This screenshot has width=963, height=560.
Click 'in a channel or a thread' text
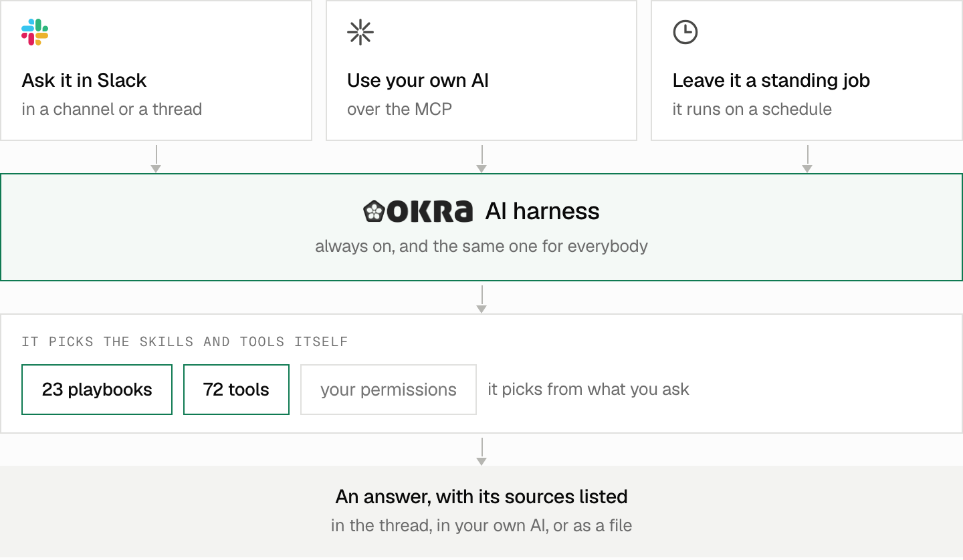[x=112, y=109]
